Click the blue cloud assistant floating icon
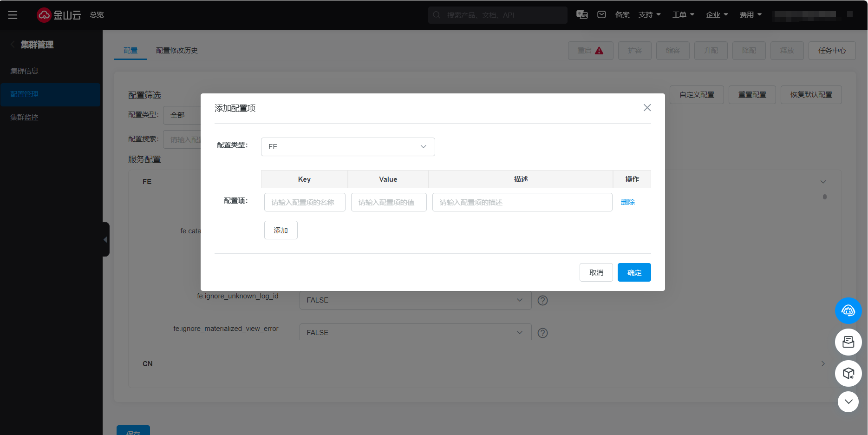 (x=848, y=310)
